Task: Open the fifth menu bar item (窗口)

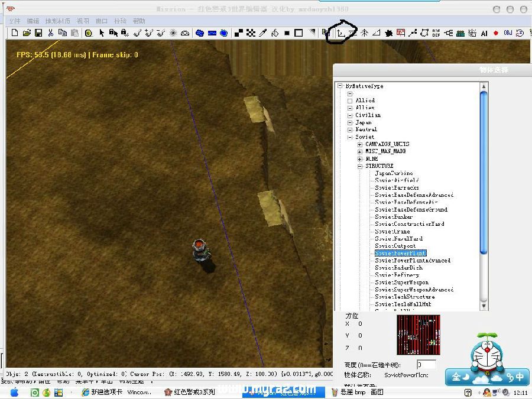Action: [102, 21]
